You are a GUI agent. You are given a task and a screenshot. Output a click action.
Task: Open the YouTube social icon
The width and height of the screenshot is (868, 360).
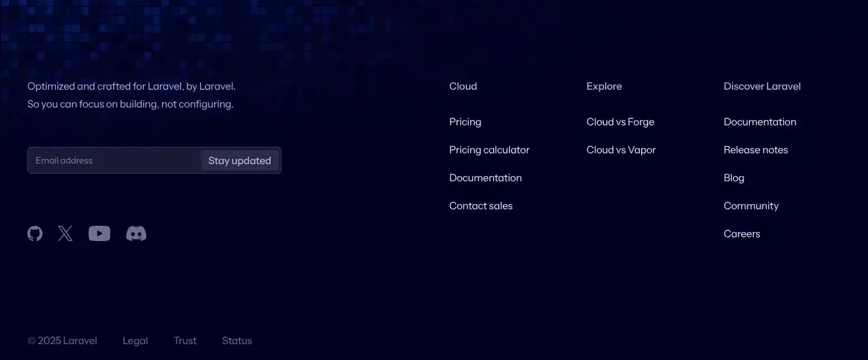99,233
